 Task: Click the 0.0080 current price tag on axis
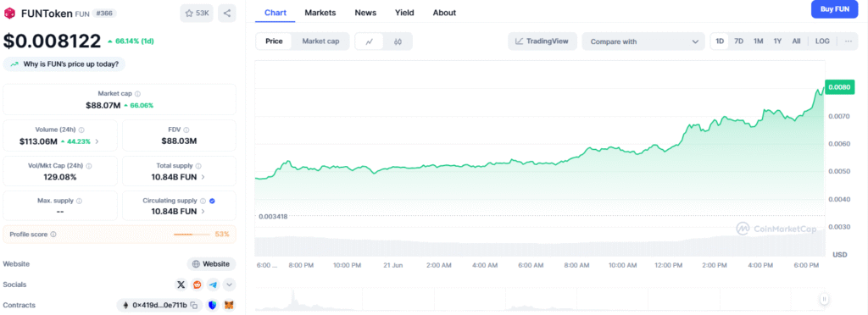coord(840,86)
